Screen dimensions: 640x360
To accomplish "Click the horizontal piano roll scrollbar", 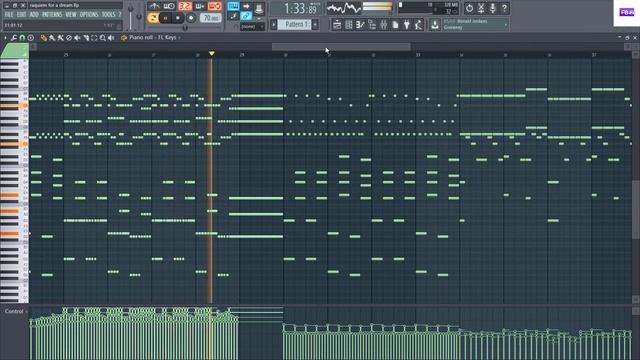I will click(341, 47).
